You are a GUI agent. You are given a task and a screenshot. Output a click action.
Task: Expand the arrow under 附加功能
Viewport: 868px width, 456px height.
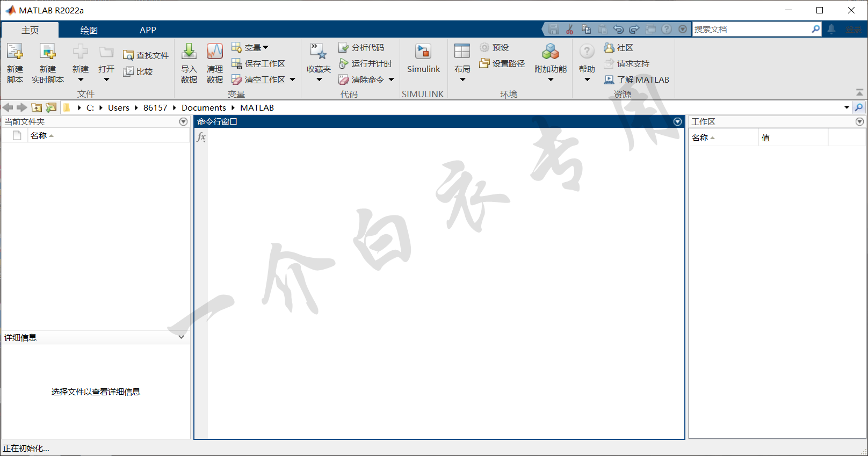551,80
